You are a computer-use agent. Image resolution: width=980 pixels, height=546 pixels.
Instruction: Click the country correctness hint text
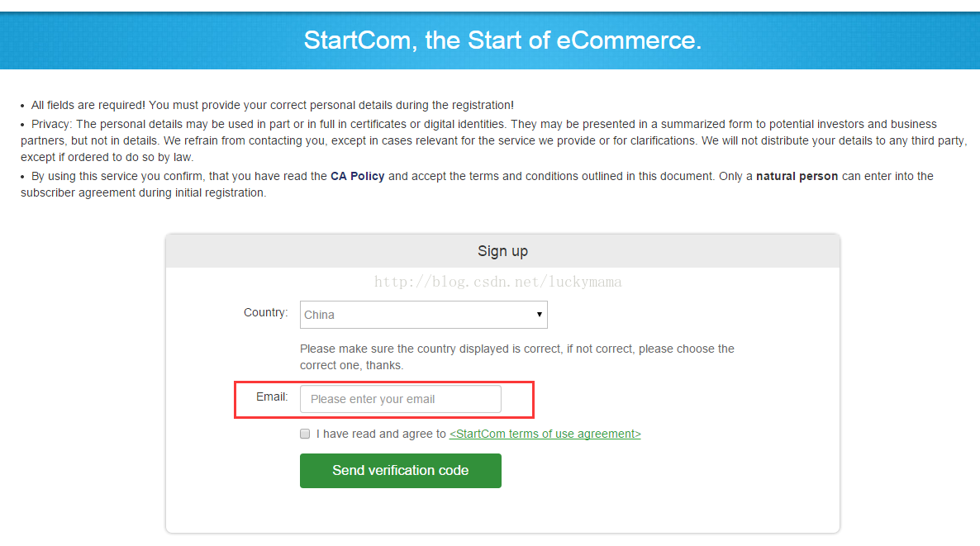(517, 357)
